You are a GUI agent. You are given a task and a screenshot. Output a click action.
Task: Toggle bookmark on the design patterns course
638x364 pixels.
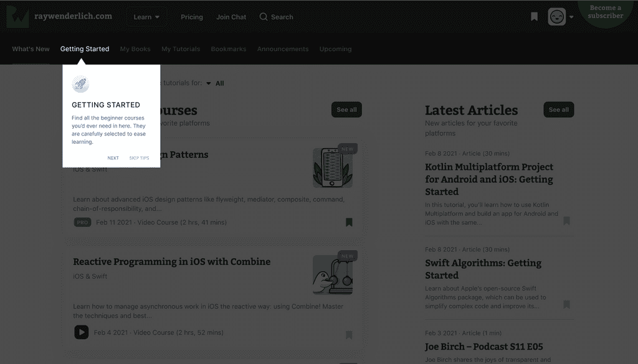(x=349, y=222)
